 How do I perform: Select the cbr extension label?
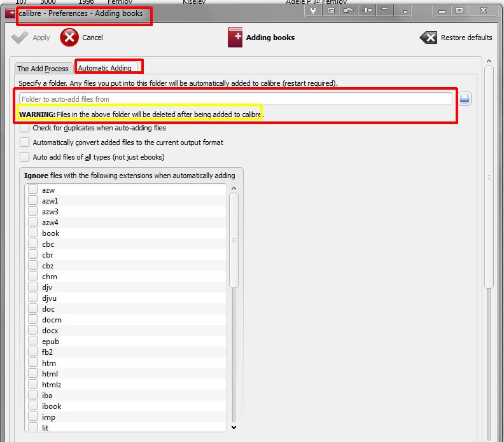click(x=48, y=255)
